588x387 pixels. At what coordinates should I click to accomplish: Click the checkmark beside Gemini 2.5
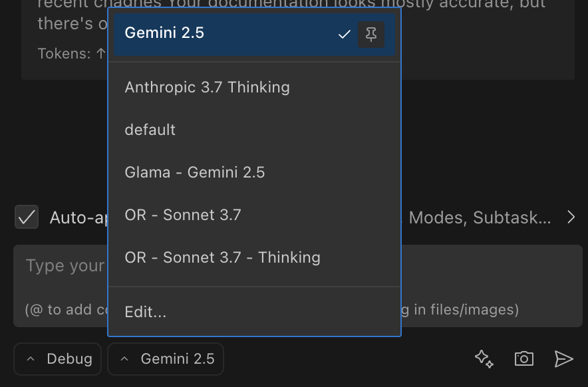343,34
